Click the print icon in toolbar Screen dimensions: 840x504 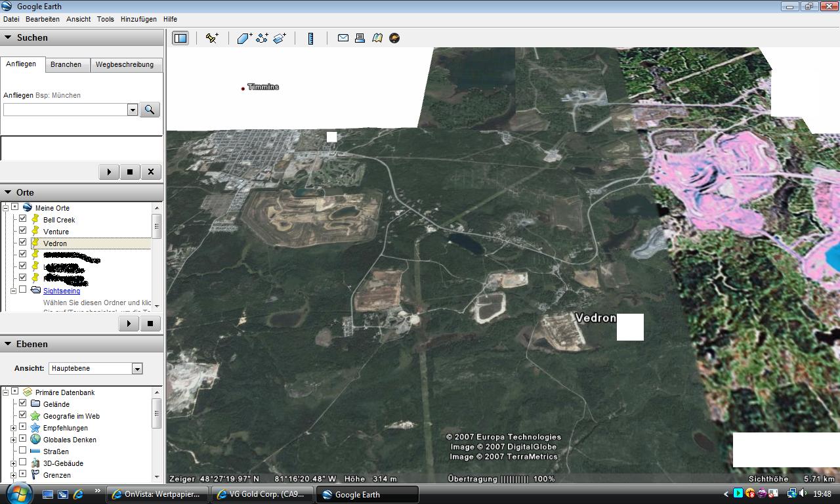[x=360, y=38]
